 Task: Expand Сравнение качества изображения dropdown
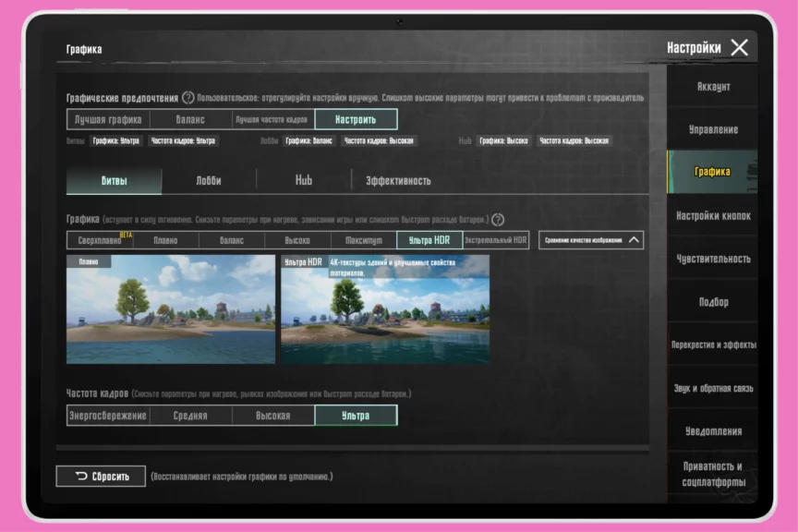click(x=591, y=240)
